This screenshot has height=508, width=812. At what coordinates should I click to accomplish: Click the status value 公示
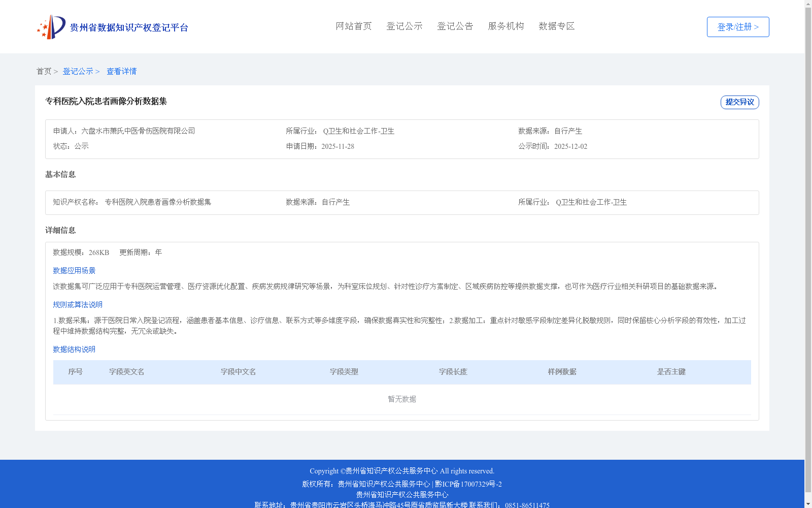82,146
